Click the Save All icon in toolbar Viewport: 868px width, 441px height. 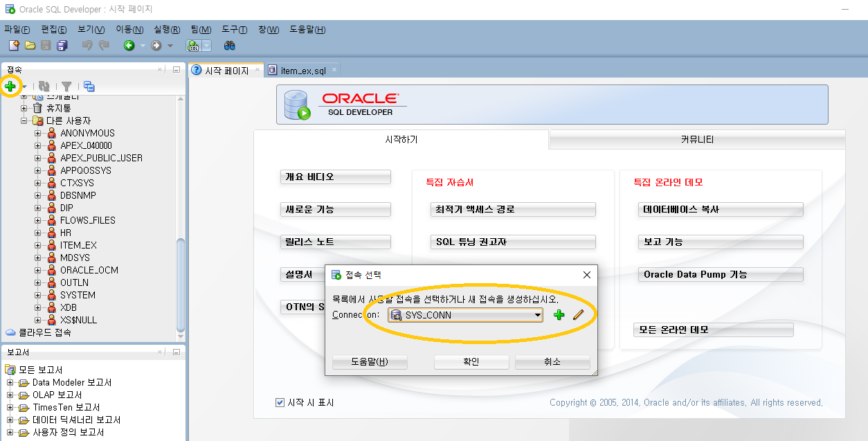coord(62,45)
